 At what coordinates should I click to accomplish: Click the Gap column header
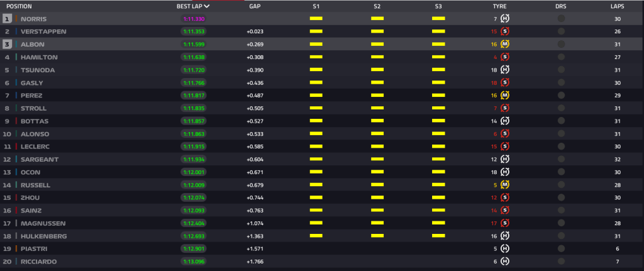coord(255,6)
